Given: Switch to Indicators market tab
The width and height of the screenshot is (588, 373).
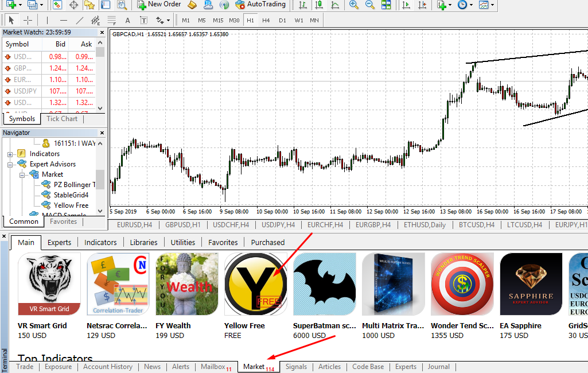Looking at the screenshot, I should pos(100,242).
